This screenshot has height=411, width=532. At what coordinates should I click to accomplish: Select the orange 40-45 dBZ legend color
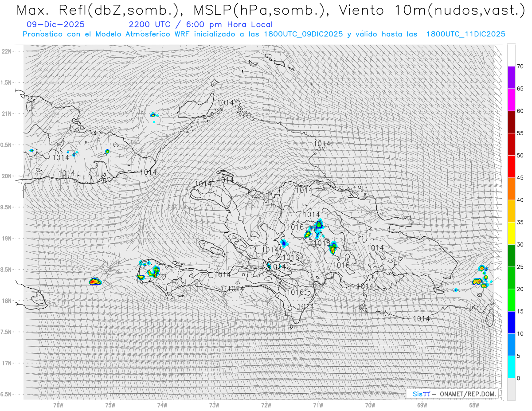click(x=511, y=189)
